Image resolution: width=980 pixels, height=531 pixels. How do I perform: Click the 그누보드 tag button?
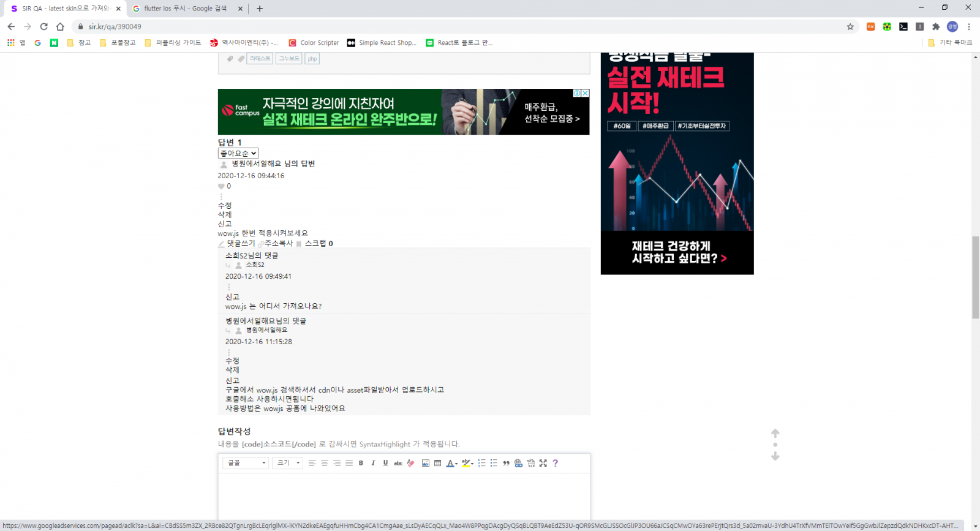pos(289,59)
